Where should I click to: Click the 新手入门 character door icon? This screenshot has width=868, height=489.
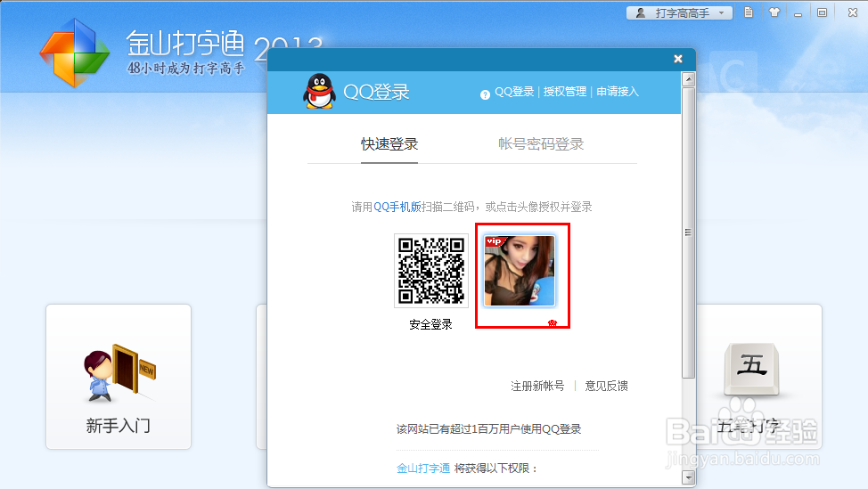(119, 373)
